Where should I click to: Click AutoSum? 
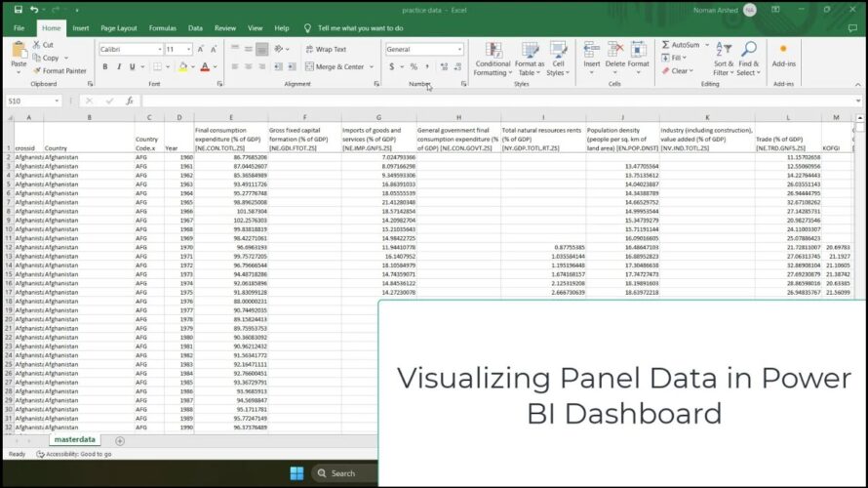681,44
